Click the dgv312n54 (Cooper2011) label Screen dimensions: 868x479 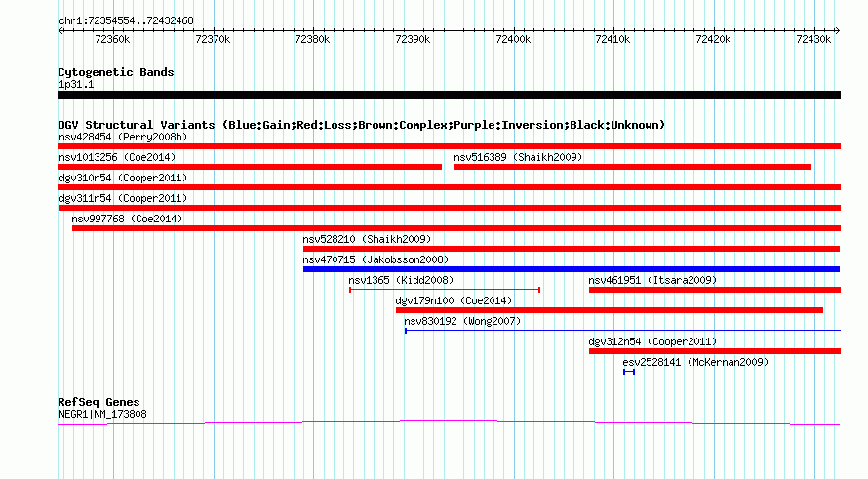click(652, 341)
